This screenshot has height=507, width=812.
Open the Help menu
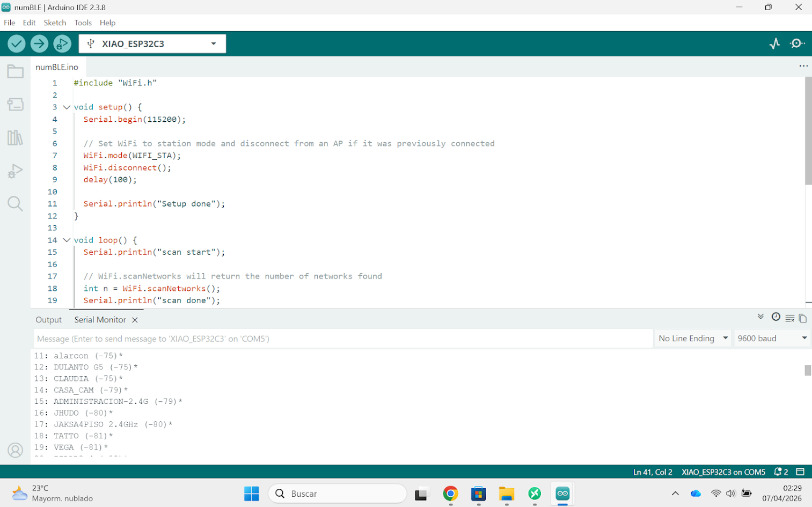[x=107, y=23]
